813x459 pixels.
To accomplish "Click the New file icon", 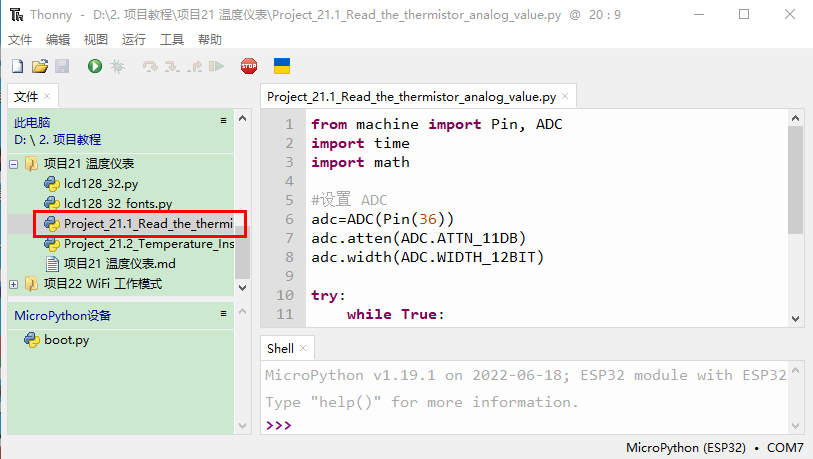I will pyautogui.click(x=17, y=66).
